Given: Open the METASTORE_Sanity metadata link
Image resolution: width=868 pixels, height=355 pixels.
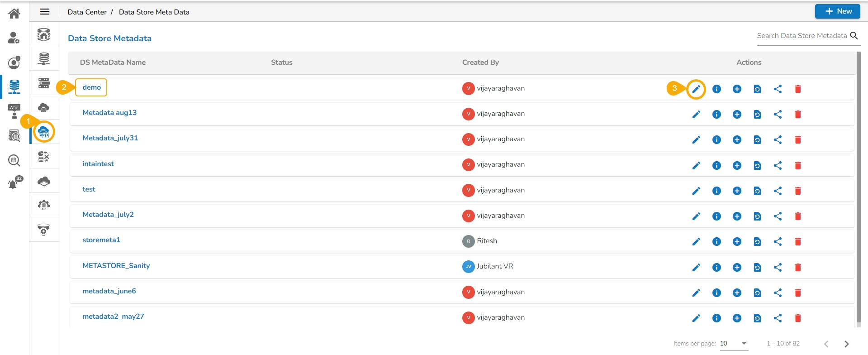Looking at the screenshot, I should tap(116, 266).
